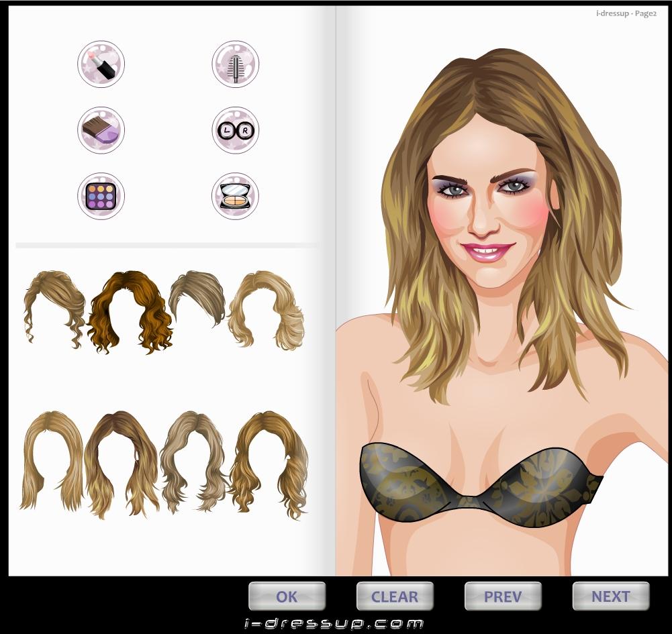Go back with the PREV button
Screen dimensions: 672x634
[503, 596]
